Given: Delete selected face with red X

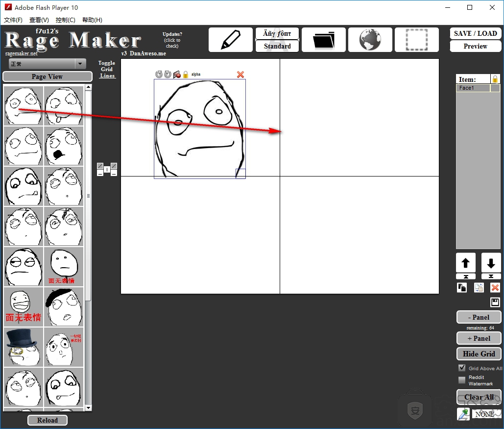Looking at the screenshot, I should point(240,75).
